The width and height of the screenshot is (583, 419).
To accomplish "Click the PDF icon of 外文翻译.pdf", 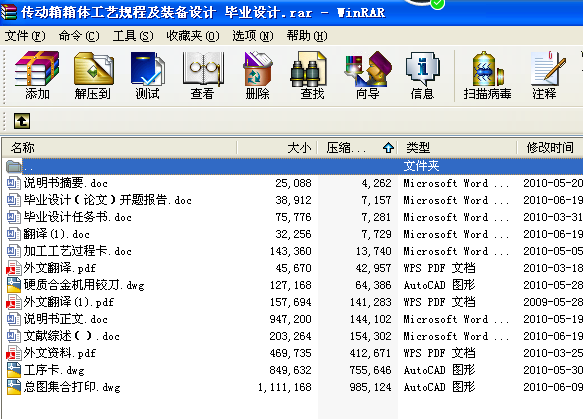I will pos(13,268).
